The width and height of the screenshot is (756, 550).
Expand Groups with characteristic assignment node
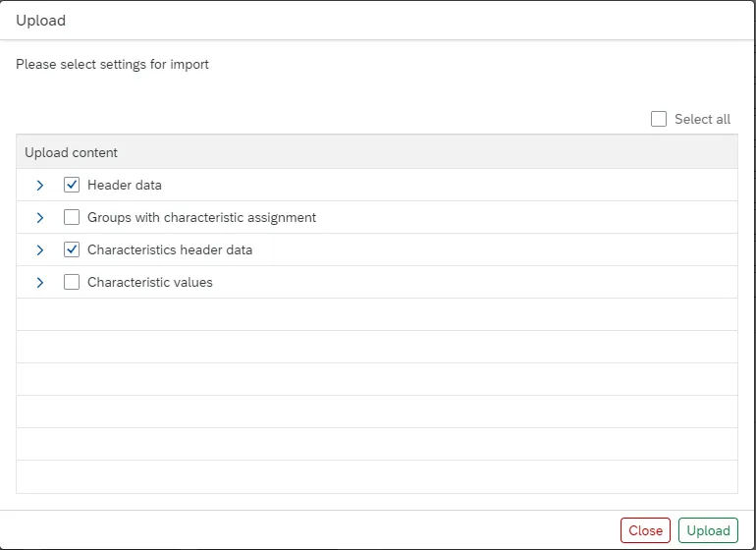coord(40,217)
